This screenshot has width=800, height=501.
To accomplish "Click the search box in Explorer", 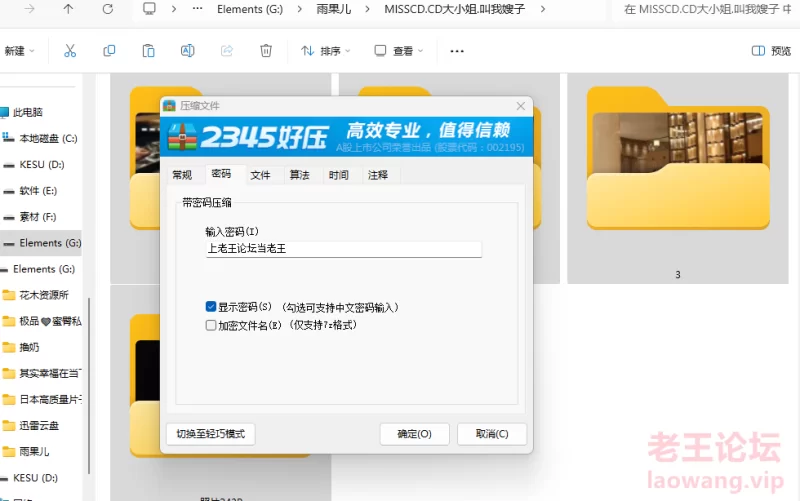I will coord(706,9).
